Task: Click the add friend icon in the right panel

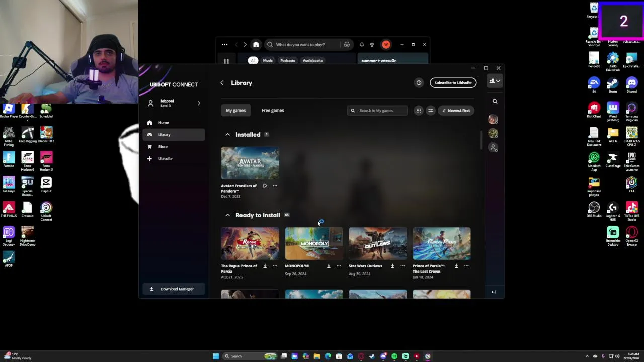Action: [493, 147]
